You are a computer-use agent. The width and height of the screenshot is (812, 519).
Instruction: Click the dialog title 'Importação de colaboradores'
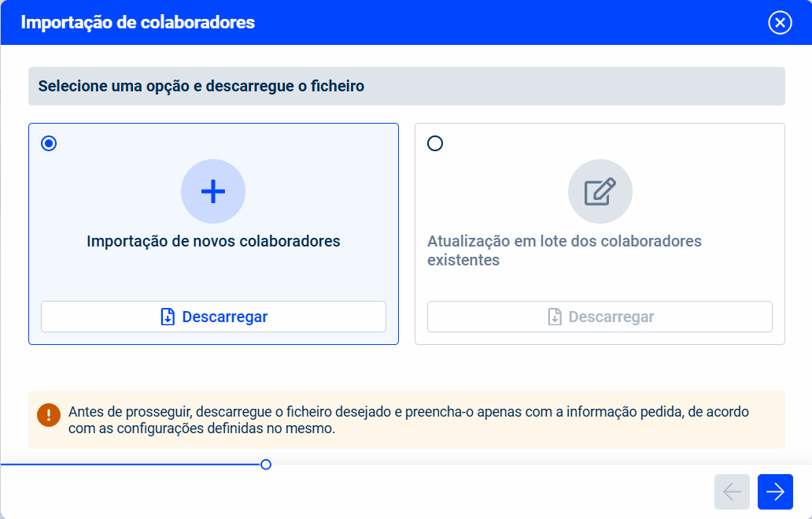pyautogui.click(x=138, y=22)
